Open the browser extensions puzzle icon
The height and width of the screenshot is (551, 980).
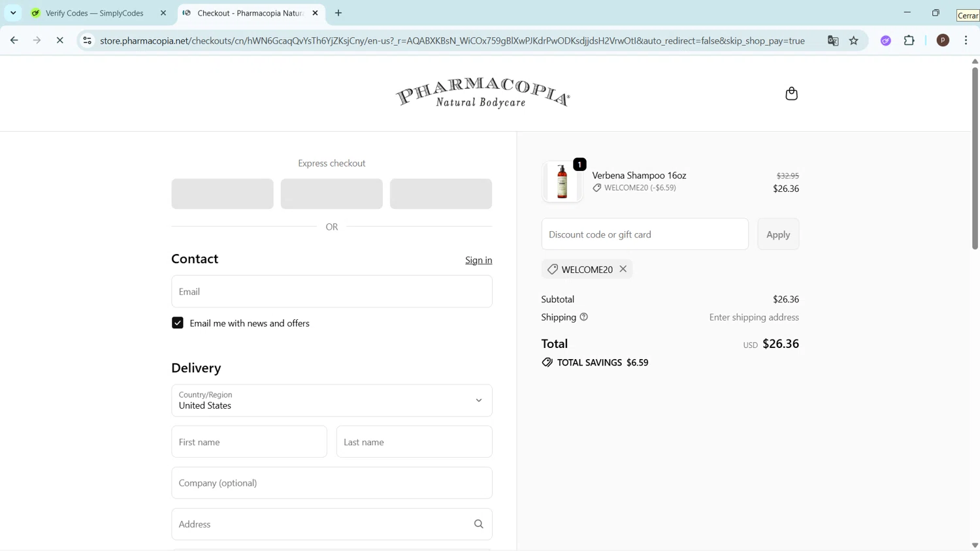pos(909,40)
